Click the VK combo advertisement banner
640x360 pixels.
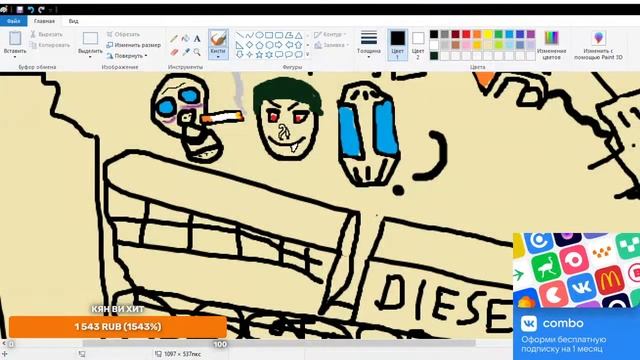pyautogui.click(x=576, y=296)
